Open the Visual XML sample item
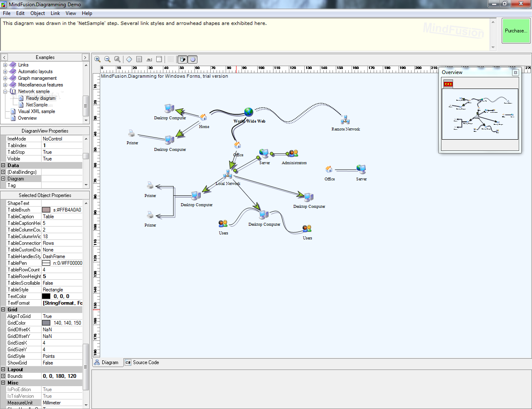 tap(37, 111)
